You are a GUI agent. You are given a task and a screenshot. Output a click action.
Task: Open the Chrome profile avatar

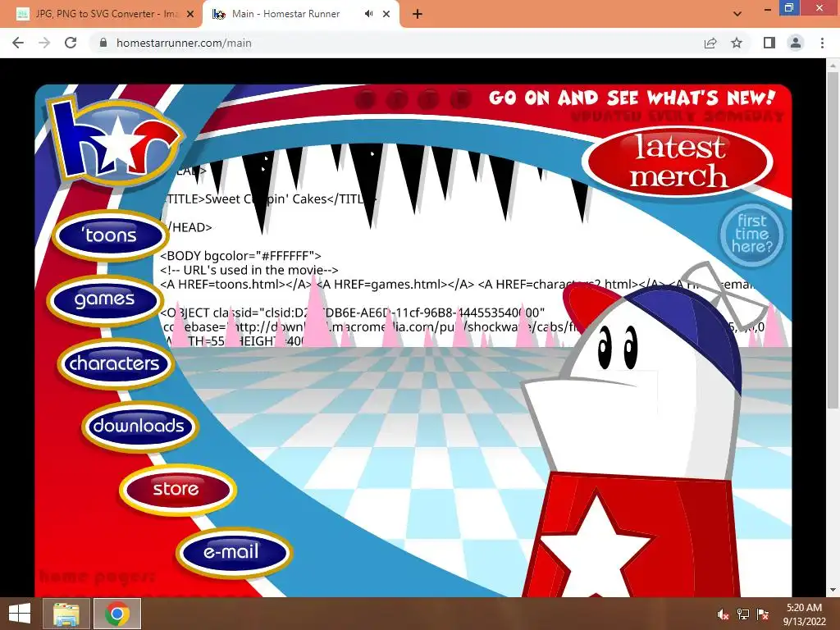point(796,43)
